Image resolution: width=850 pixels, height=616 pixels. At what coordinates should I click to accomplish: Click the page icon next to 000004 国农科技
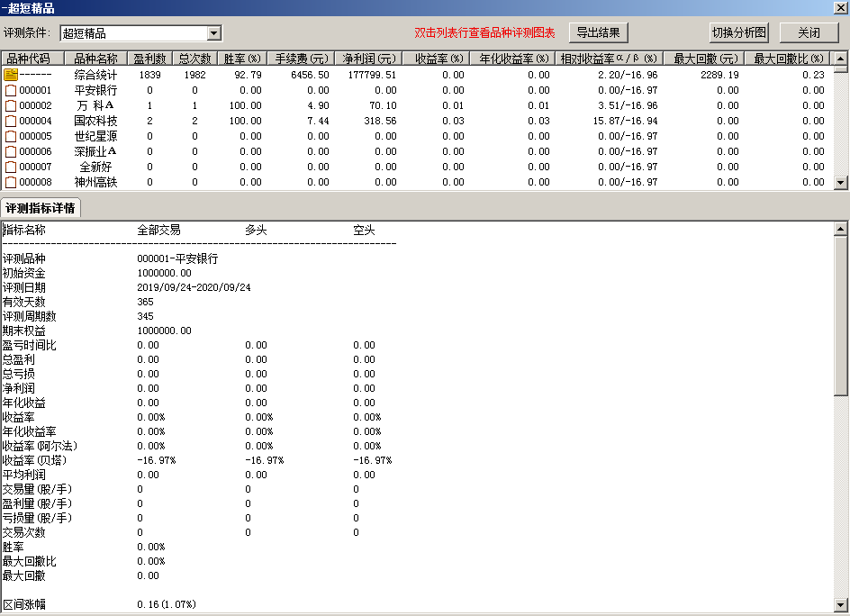(x=13, y=121)
